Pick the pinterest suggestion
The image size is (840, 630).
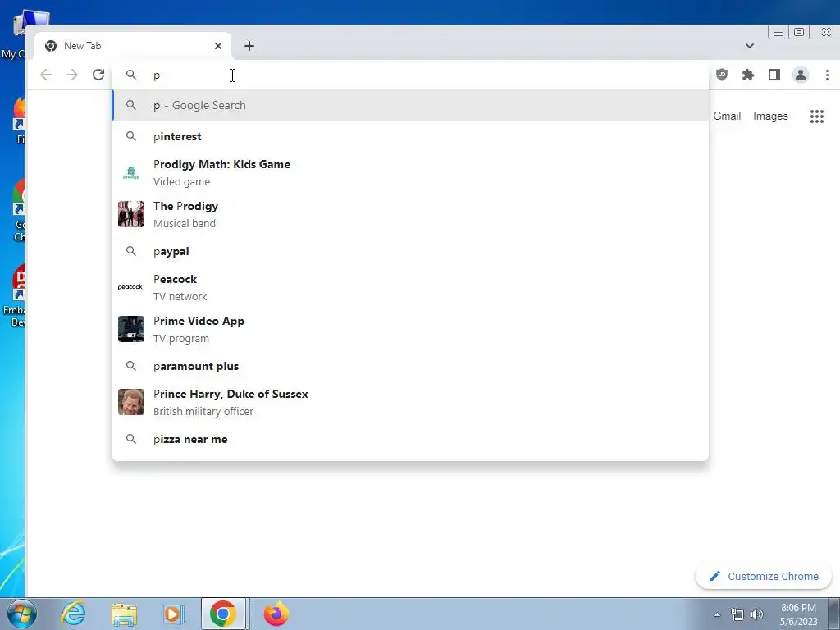(410, 137)
